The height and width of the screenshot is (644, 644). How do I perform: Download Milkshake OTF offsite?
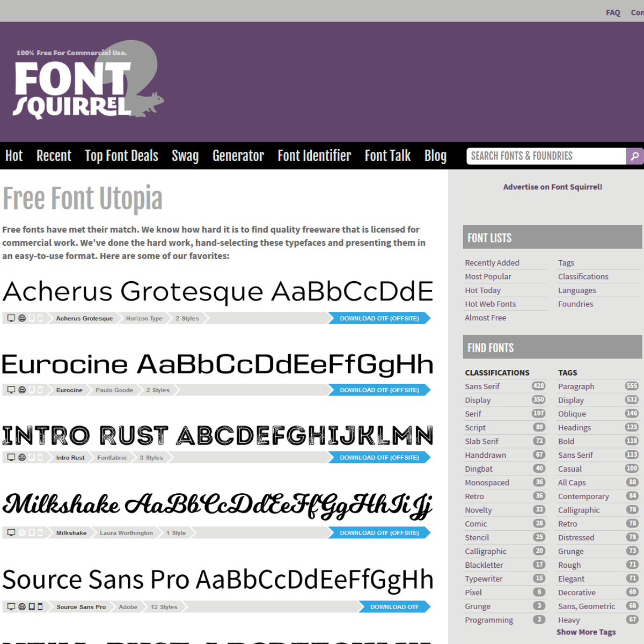coord(379,533)
